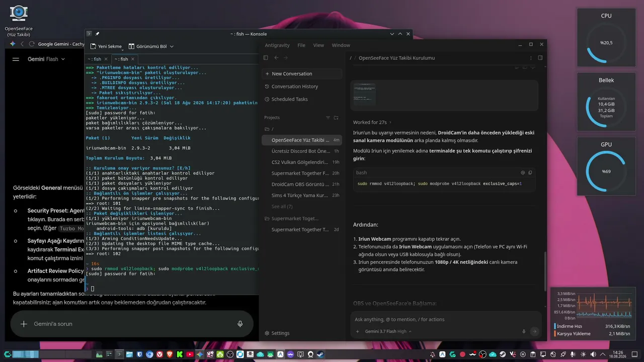Click 'See all (7)' conversations
Screen dimensions: 644x362
point(282,207)
